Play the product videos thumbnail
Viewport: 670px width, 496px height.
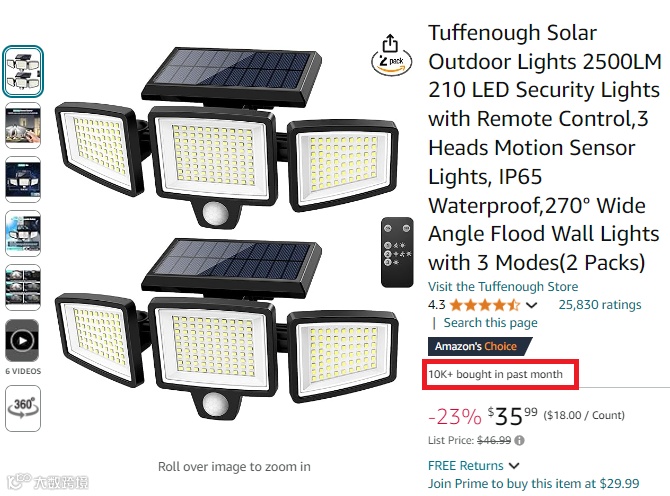[x=22, y=339]
